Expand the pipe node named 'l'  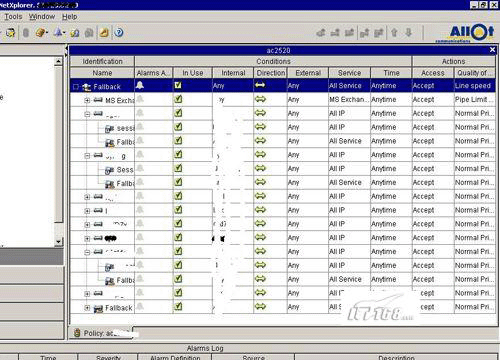point(87,211)
